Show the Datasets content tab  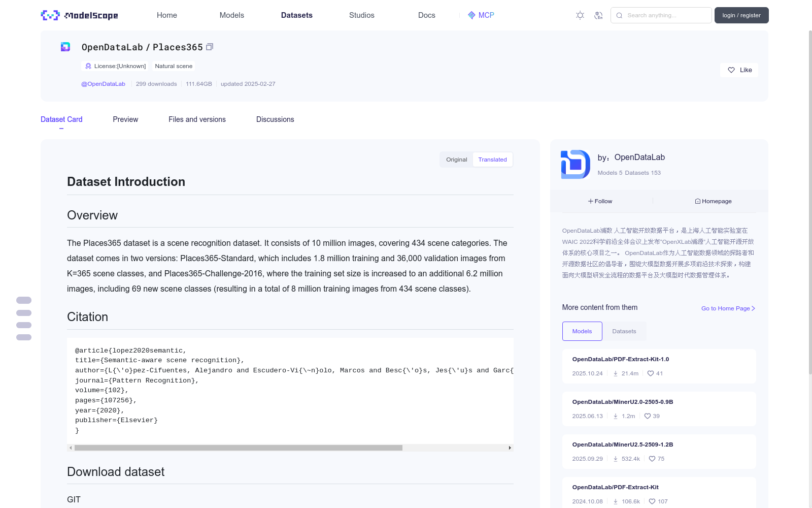tap(624, 331)
